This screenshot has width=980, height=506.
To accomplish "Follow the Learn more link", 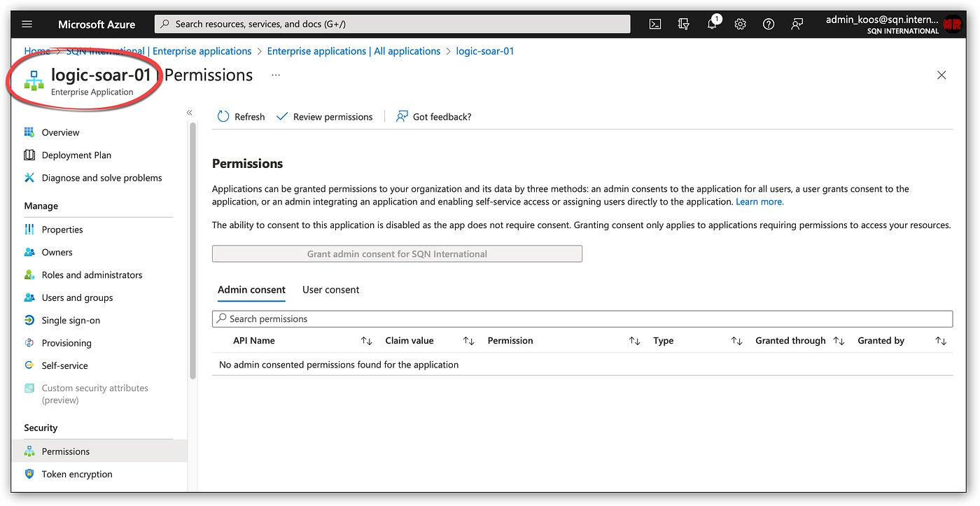I will pyautogui.click(x=759, y=202).
